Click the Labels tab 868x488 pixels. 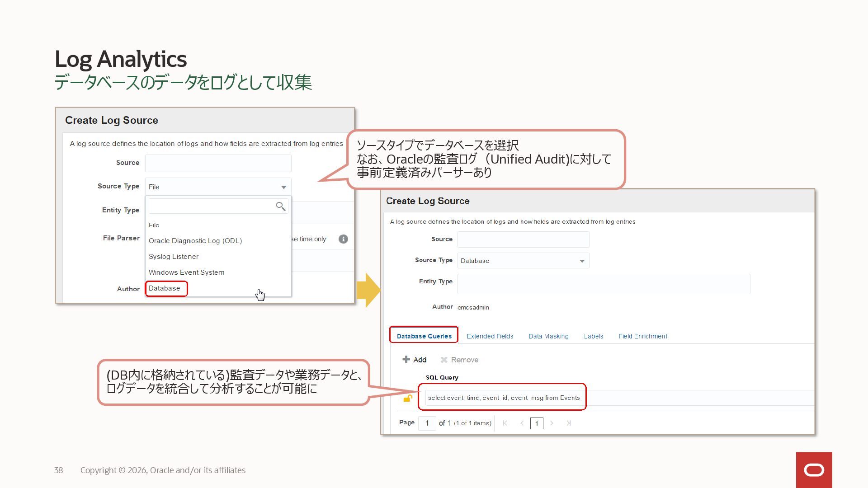(593, 336)
